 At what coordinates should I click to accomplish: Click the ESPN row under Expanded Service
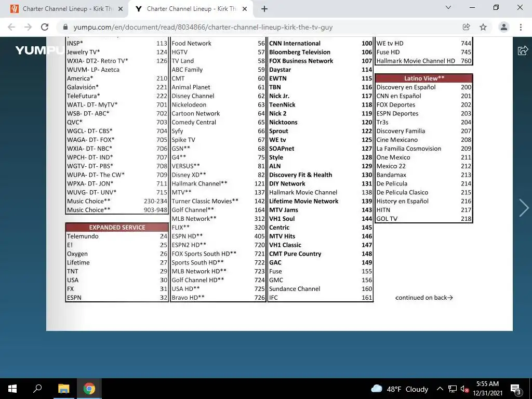117,298
